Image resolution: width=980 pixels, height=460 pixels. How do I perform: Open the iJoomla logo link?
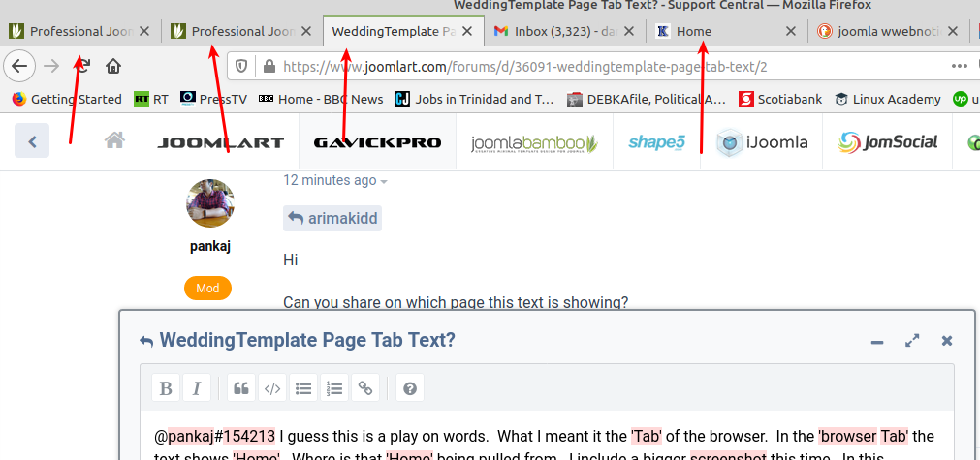[761, 142]
